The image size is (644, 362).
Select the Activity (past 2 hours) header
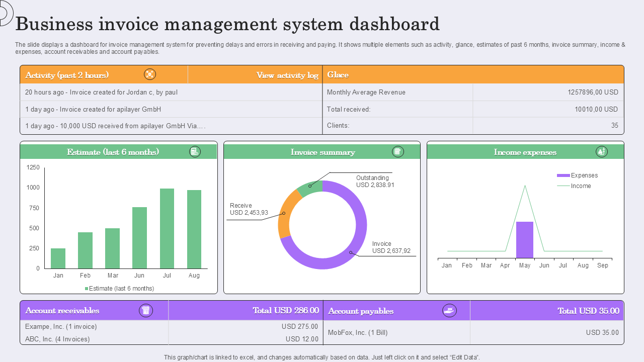click(67, 75)
